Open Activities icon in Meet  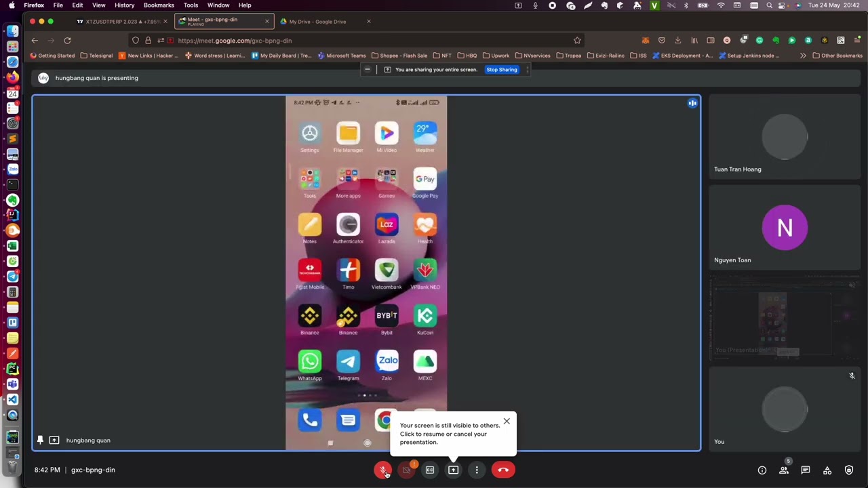(827, 470)
